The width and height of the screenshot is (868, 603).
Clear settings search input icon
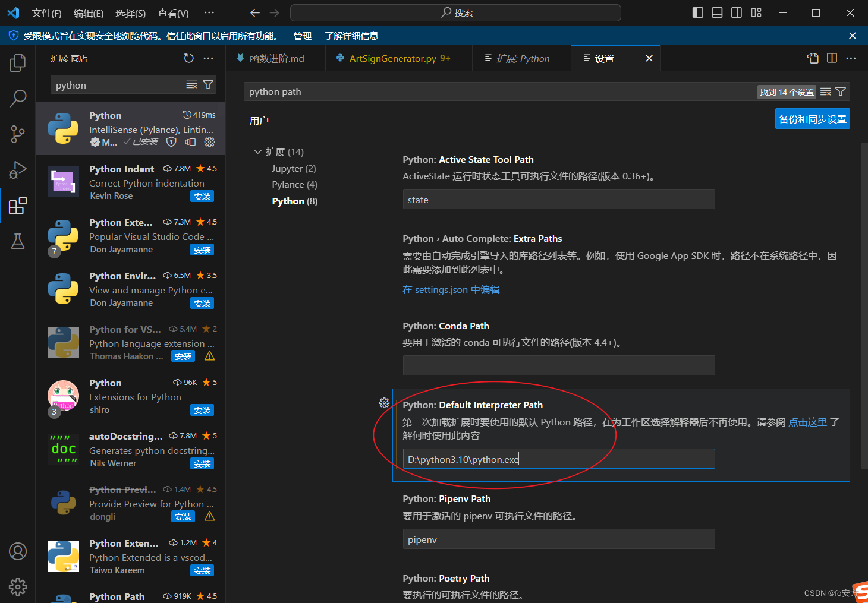click(x=826, y=91)
